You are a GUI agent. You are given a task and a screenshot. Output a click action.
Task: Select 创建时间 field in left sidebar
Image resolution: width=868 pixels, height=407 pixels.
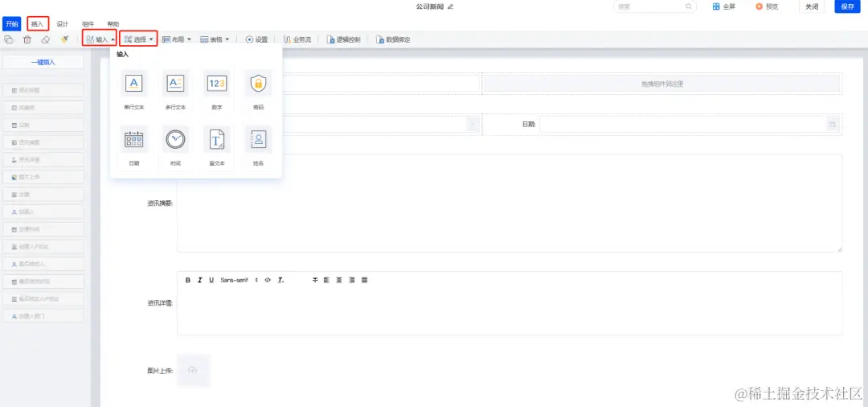point(43,229)
